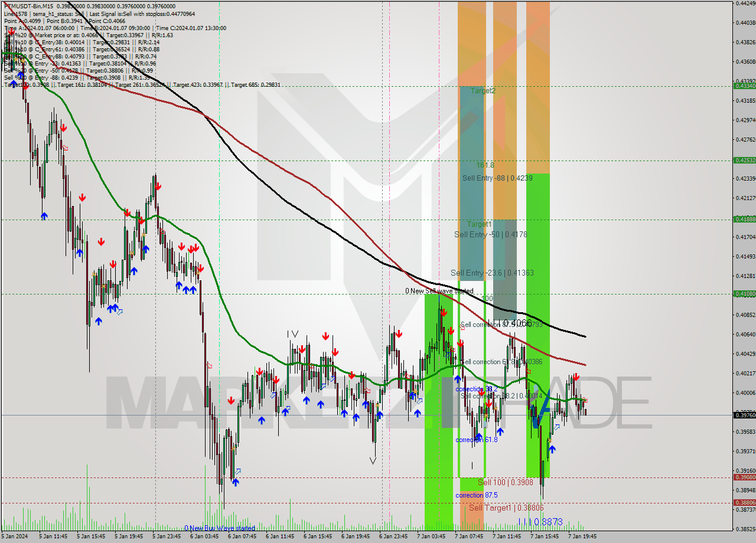Click the '0 New Buy Wave started' annotation
The height and width of the screenshot is (543, 756).
click(220, 528)
